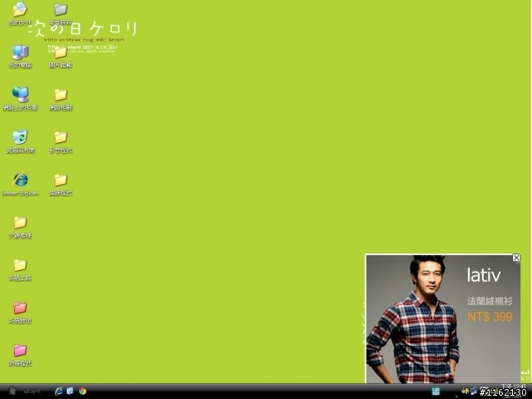Launch Google Chrome from the quick launch bar
The height and width of the screenshot is (399, 532).
pyautogui.click(x=82, y=392)
